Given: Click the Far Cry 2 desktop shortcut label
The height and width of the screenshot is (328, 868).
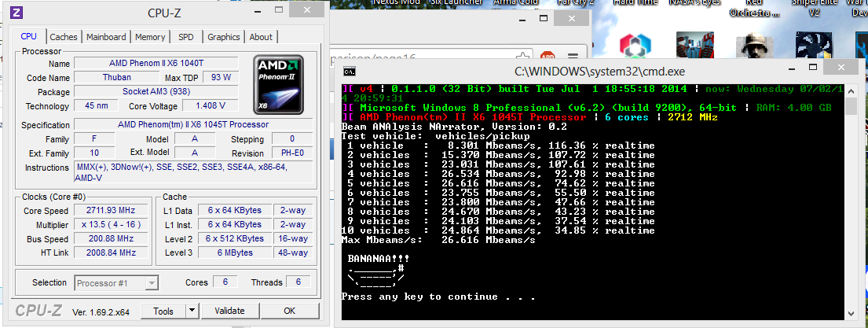Looking at the screenshot, I should click(x=576, y=3).
